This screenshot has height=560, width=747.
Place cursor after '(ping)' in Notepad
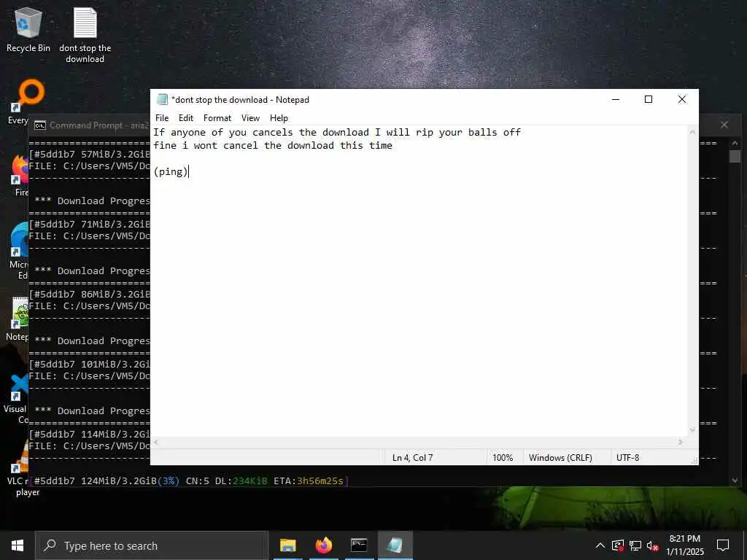coord(189,172)
